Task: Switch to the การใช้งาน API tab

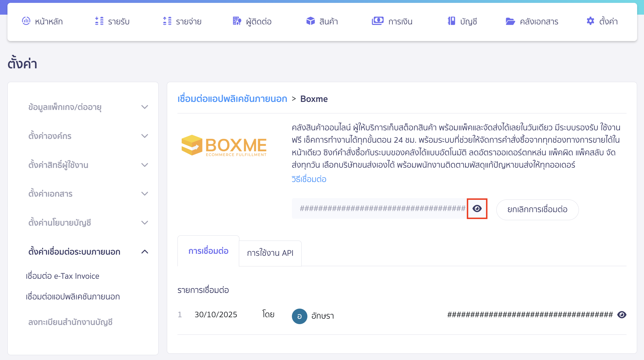Action: point(270,253)
